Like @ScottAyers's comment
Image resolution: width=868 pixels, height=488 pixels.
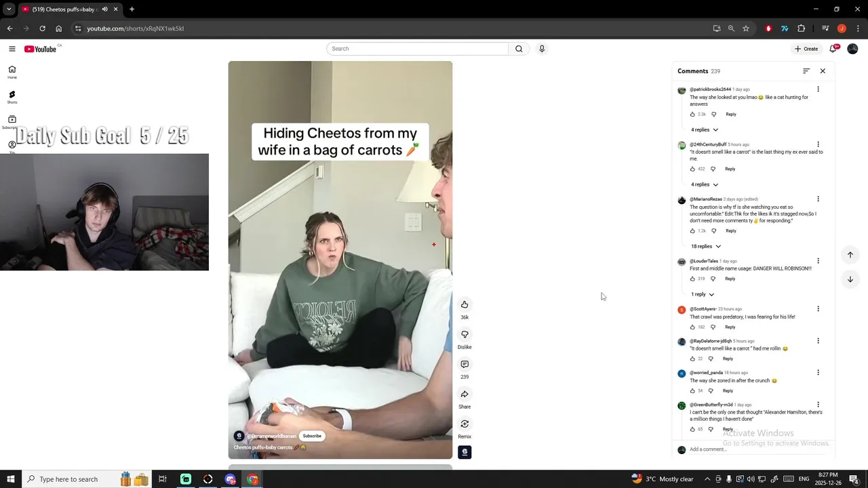(x=692, y=327)
